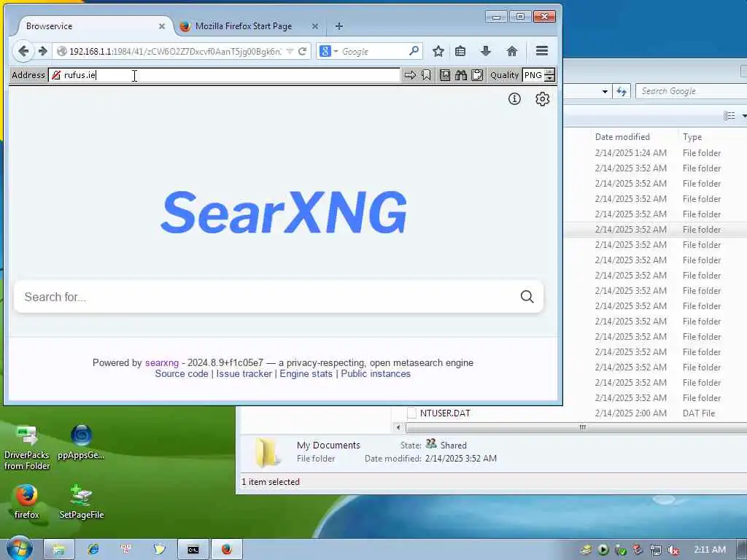The image size is (747, 560).
Task: Go to the Firefox home page icon
Action: (x=511, y=51)
